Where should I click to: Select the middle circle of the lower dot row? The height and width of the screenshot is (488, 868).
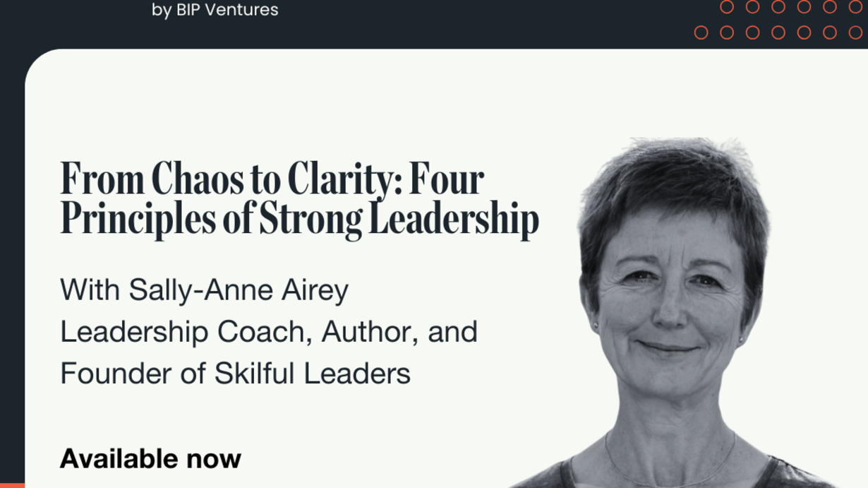778,32
